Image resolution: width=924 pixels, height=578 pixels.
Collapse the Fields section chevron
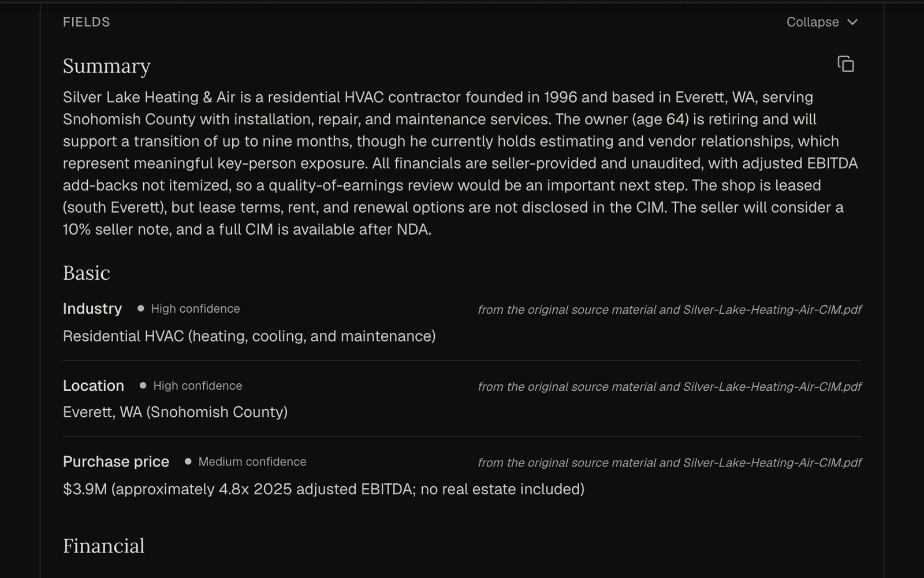coord(852,22)
